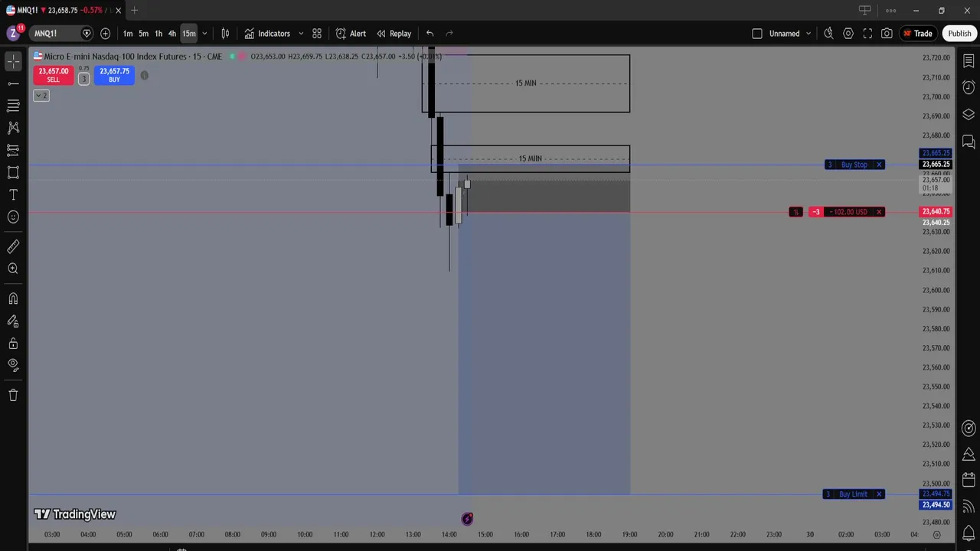
Task: Undo the last chart action
Action: click(430, 34)
